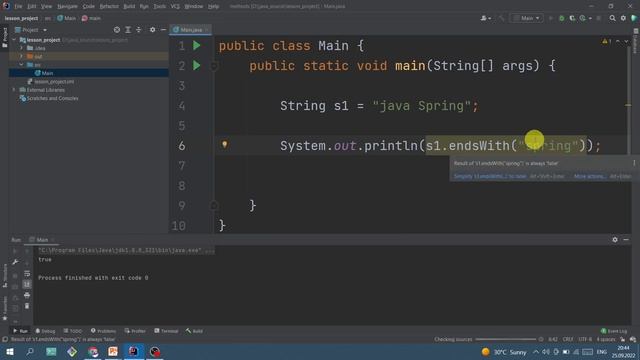Hide the Run panel with minus icon
Screen dimensions: 640x360
pos(626,240)
